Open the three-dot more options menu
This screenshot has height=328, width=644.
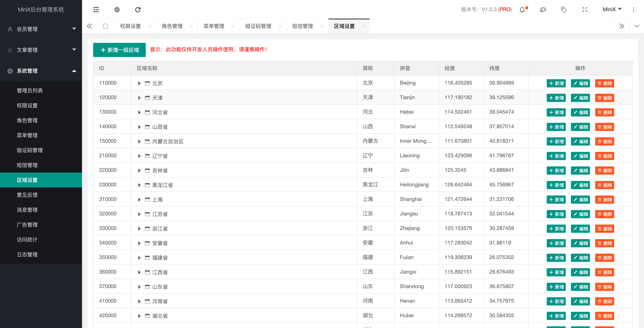pyautogui.click(x=634, y=10)
